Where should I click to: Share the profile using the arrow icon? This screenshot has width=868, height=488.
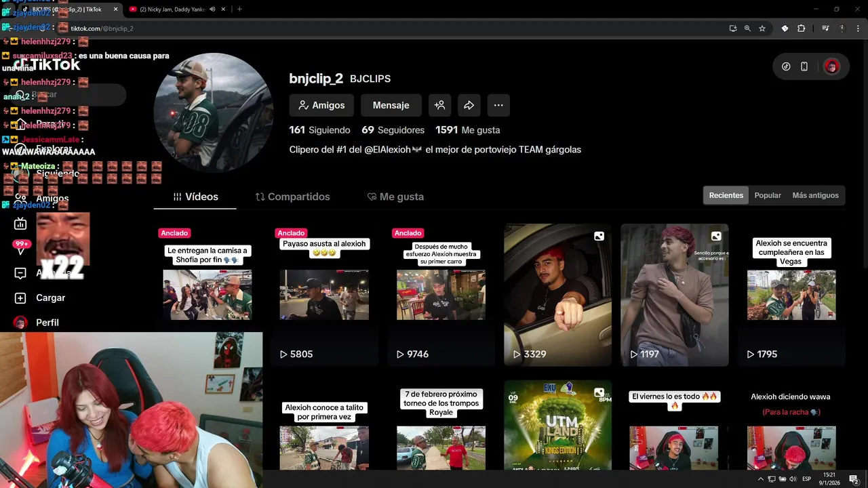click(x=469, y=105)
